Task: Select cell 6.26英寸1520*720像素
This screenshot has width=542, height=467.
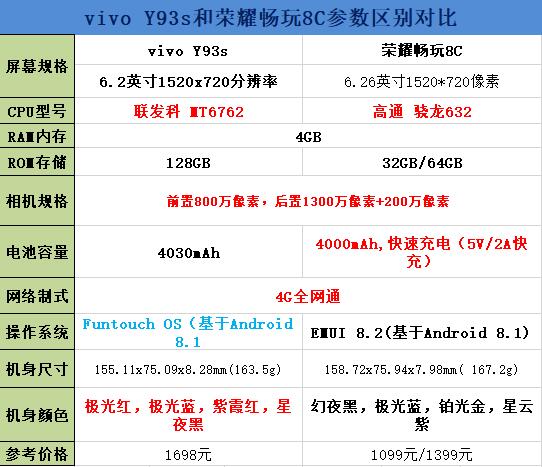Action: (422, 81)
